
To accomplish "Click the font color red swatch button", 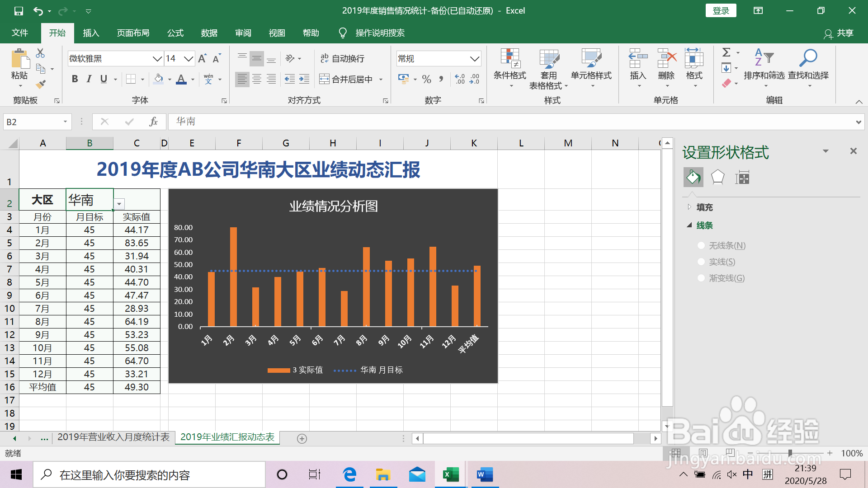I will (x=181, y=80).
